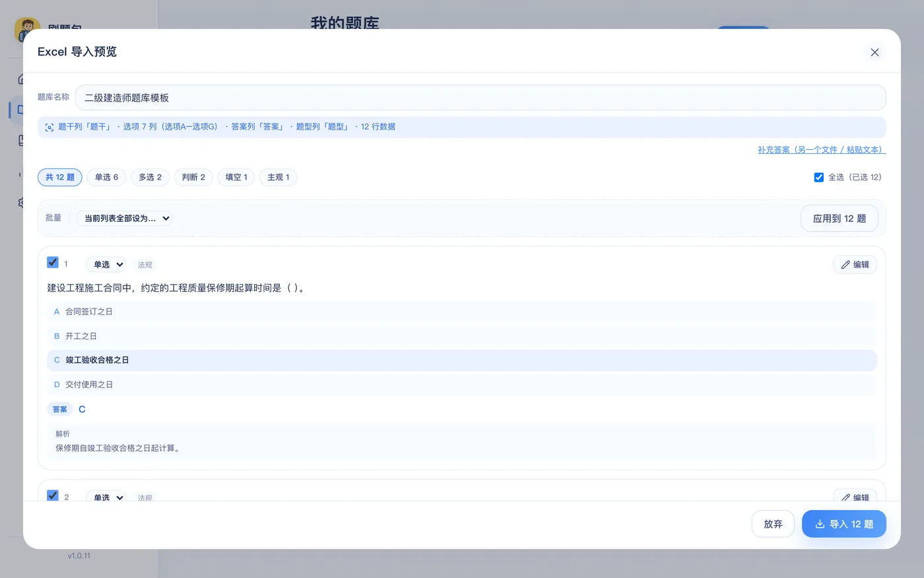Click pencil edit icon on question 1
The height and width of the screenshot is (578, 924).
tap(845, 265)
